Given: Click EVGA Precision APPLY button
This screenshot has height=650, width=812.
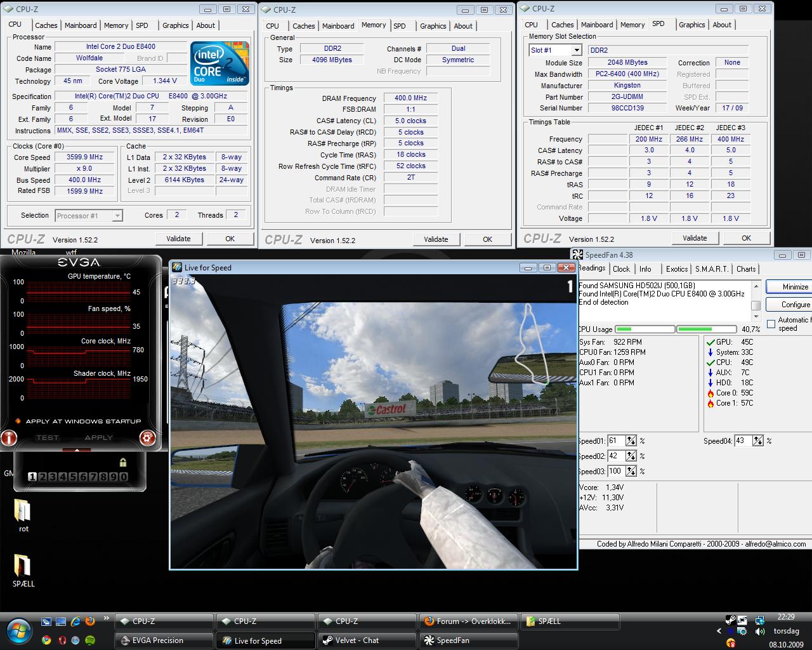Looking at the screenshot, I should point(98,437).
